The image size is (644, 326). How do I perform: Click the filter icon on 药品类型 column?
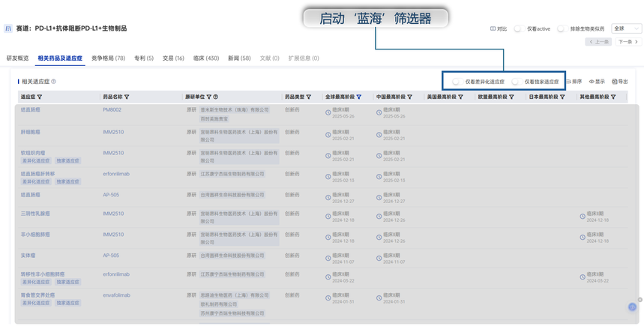click(x=308, y=97)
